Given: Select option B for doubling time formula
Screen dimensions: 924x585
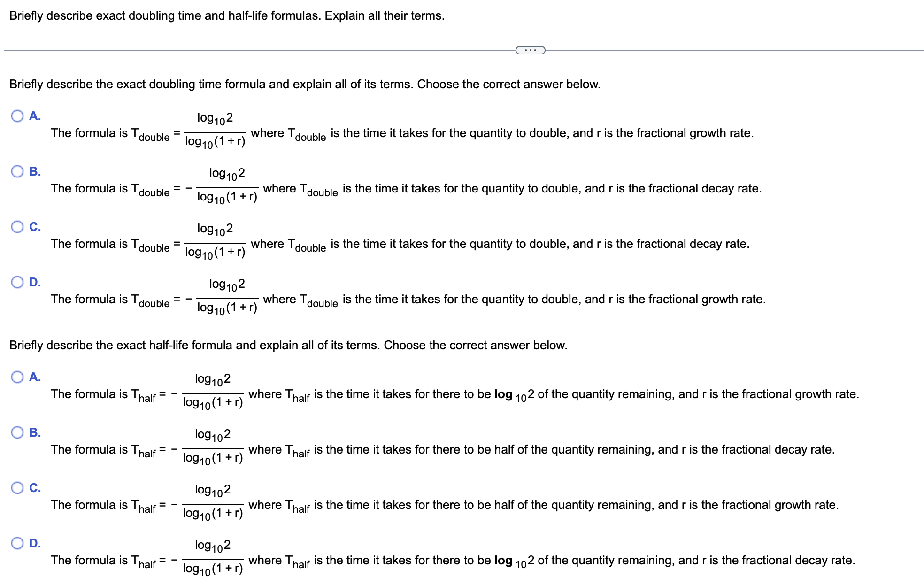Looking at the screenshot, I should [17, 171].
